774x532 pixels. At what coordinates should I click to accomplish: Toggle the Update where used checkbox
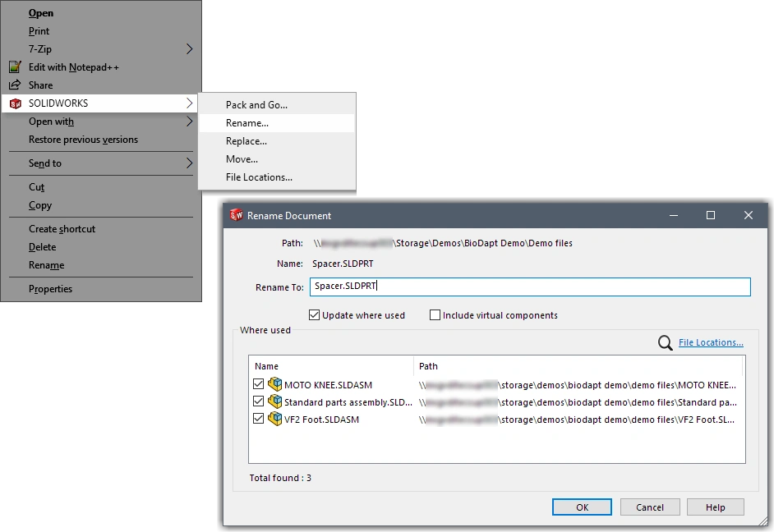[315, 315]
